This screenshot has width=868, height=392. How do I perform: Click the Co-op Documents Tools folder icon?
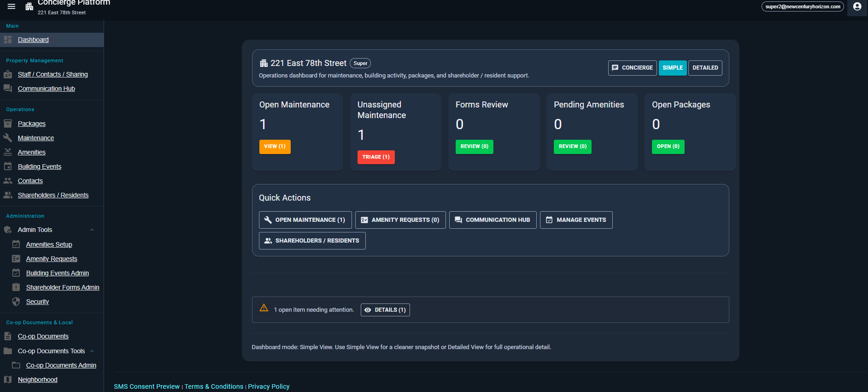[8, 351]
